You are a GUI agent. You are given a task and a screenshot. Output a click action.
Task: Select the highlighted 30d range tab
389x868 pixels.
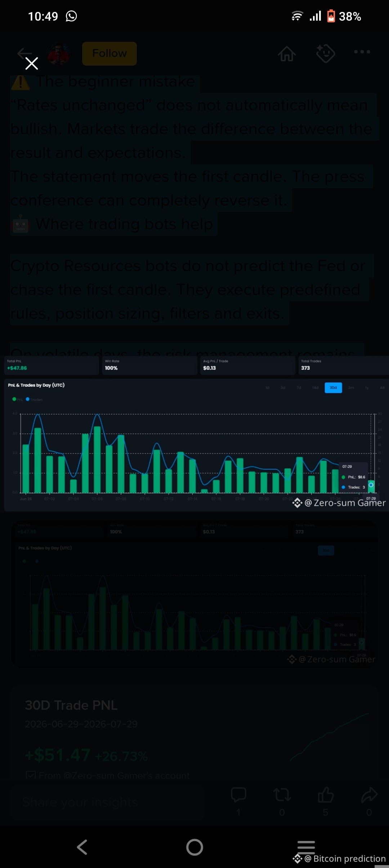pyautogui.click(x=333, y=387)
